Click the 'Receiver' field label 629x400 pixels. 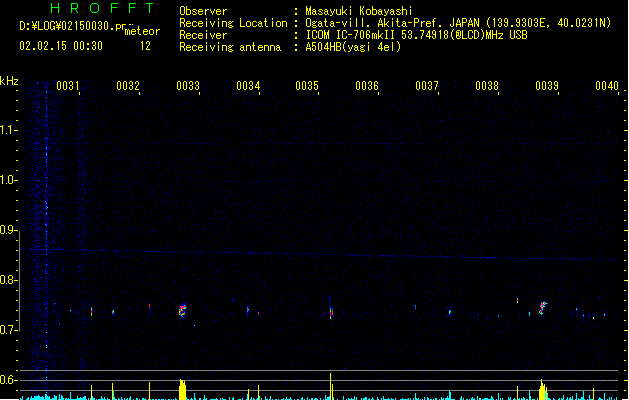click(203, 35)
